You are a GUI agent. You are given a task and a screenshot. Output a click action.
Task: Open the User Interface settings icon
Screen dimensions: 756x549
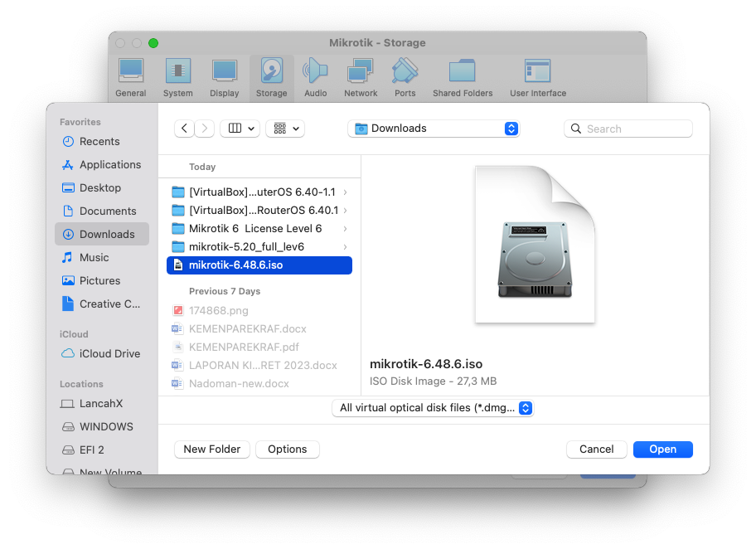point(538,72)
